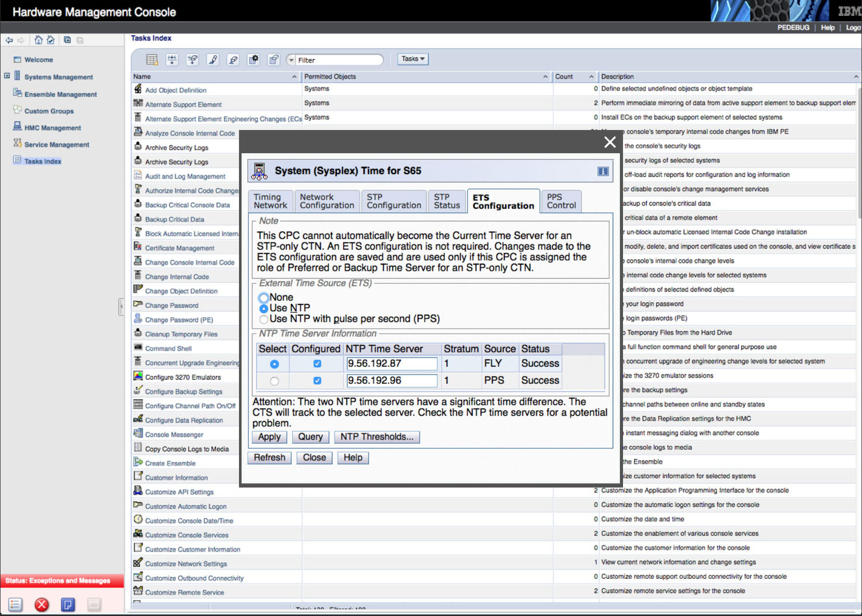Click the show filter row icon
This screenshot has width=862, height=616.
click(x=172, y=60)
